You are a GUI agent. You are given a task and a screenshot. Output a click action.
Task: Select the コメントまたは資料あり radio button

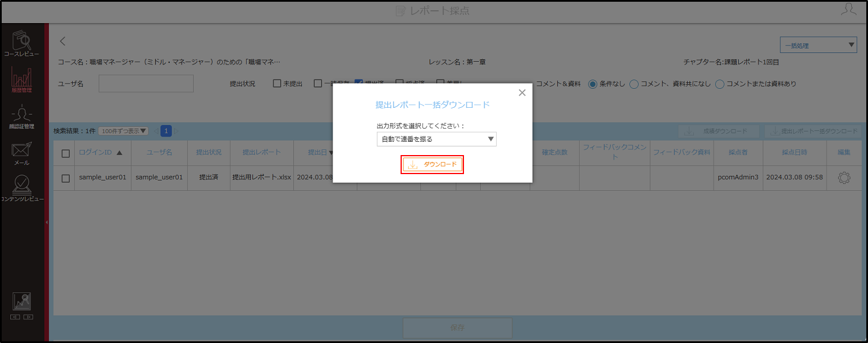coord(719,84)
